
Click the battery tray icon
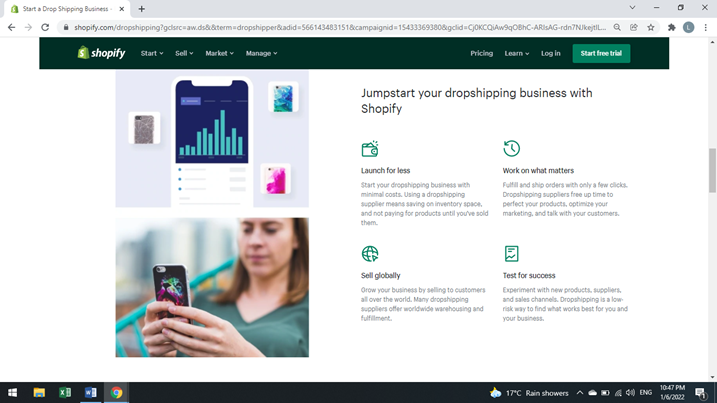coord(605,393)
